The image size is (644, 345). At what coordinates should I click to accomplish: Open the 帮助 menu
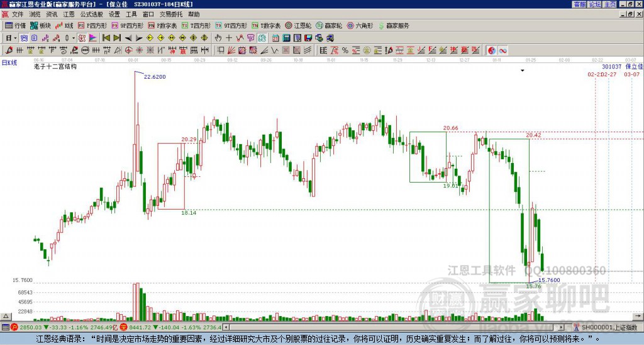pyautogui.click(x=194, y=14)
